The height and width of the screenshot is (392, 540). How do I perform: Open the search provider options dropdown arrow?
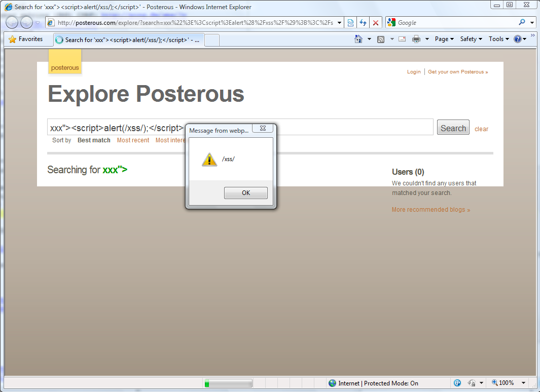pos(532,23)
